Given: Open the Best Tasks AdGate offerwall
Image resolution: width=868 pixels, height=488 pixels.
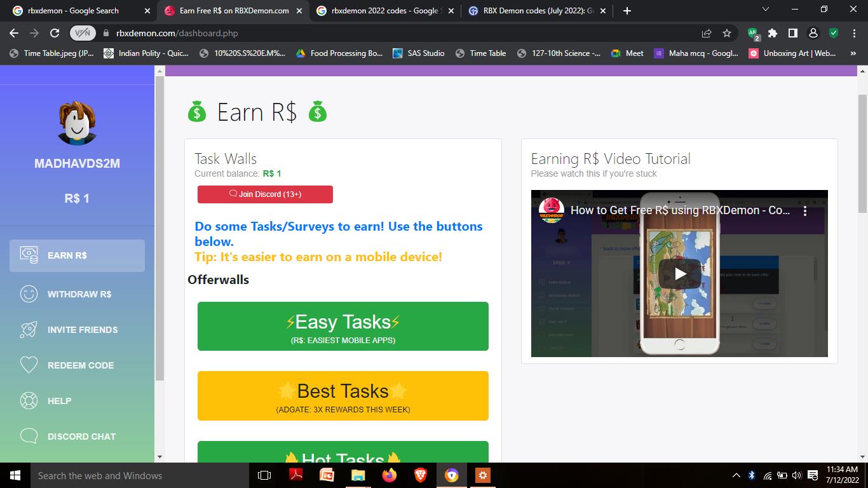Looking at the screenshot, I should [x=343, y=396].
